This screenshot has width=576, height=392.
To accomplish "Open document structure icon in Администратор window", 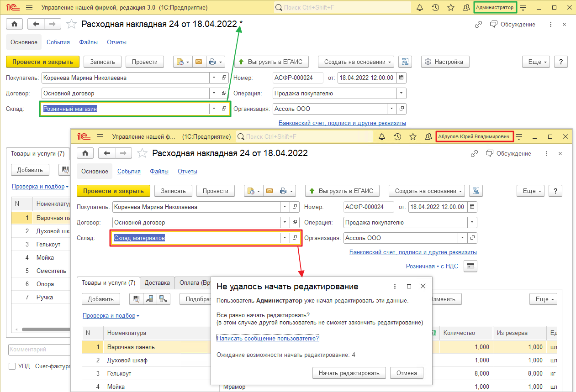I will coord(405,62).
